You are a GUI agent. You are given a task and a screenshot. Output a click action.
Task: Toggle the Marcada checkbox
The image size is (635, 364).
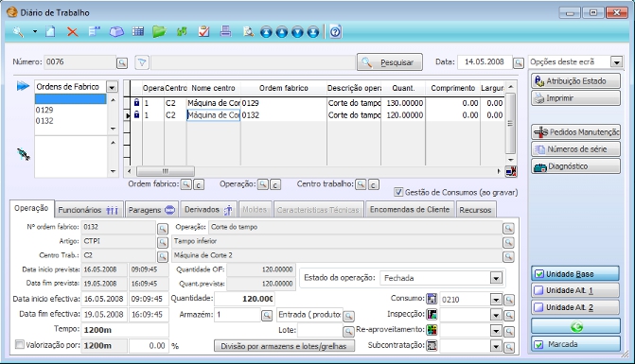pyautogui.click(x=539, y=344)
